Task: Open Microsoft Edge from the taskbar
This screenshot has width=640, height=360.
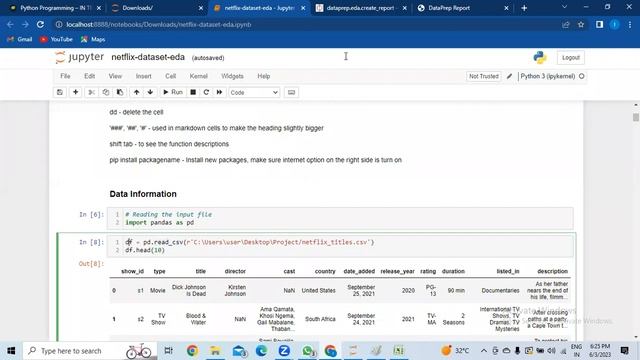Action: (x=262, y=351)
